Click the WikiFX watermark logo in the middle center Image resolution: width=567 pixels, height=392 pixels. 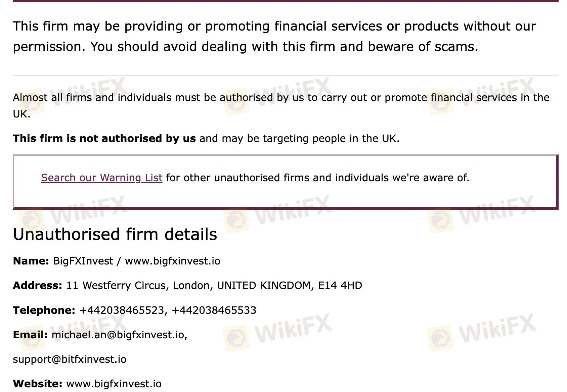(278, 215)
